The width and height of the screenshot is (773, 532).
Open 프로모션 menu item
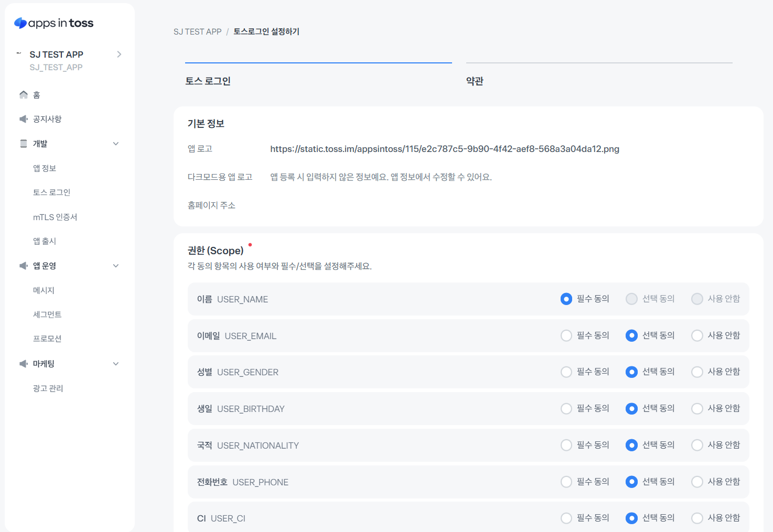click(47, 339)
